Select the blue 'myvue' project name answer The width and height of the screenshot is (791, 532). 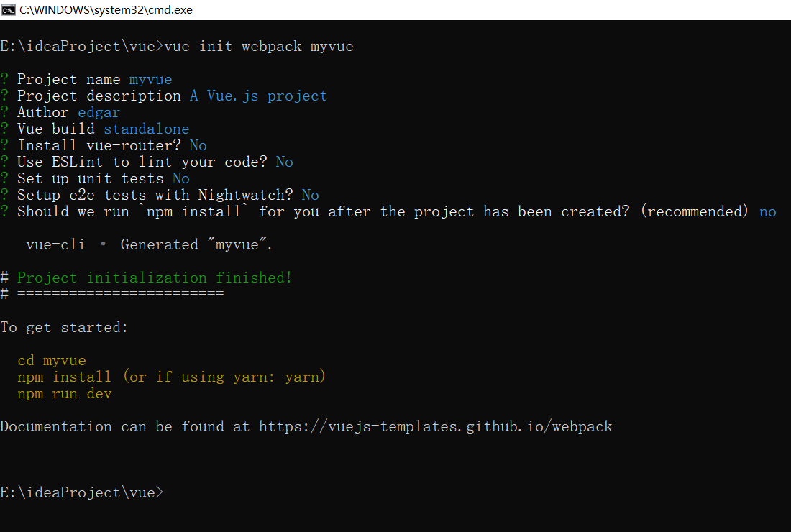150,79
